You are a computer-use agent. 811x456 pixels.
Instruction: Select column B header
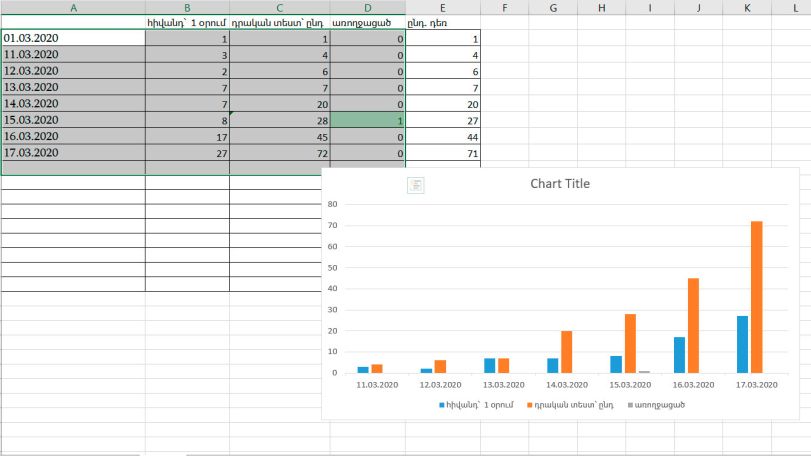[187, 8]
